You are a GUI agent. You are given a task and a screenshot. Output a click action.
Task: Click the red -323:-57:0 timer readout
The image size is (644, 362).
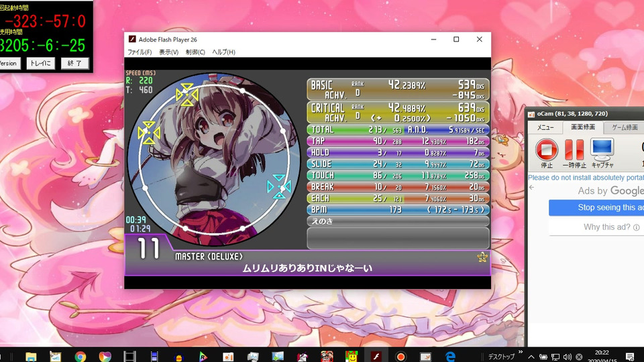[45, 21]
